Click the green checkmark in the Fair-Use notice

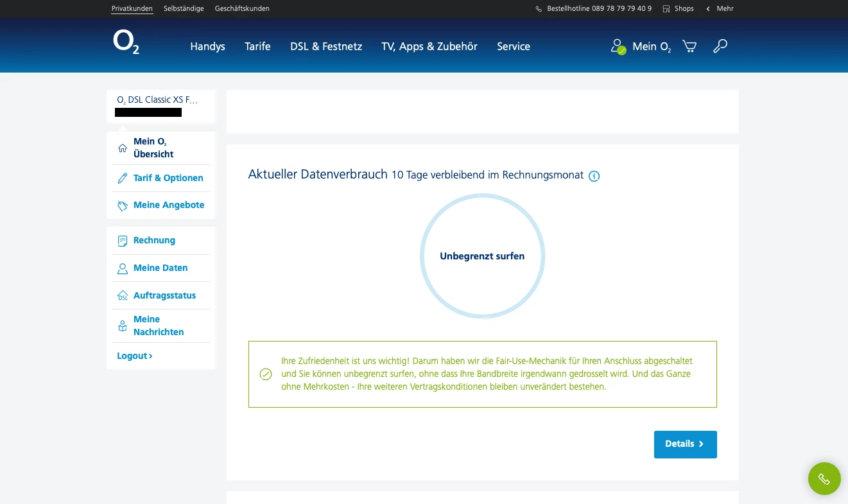click(x=266, y=374)
